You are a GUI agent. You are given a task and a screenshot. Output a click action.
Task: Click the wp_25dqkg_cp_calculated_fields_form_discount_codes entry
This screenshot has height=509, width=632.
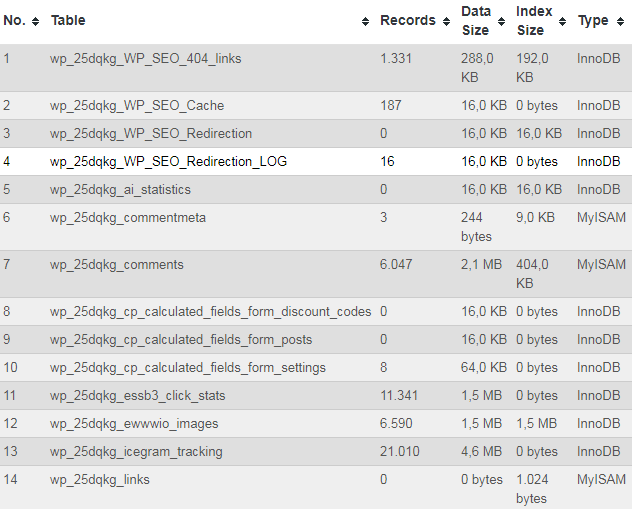click(x=210, y=311)
